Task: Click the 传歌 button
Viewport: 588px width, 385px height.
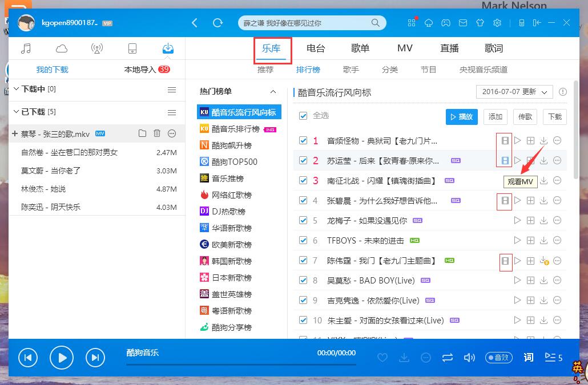Action: (x=525, y=117)
